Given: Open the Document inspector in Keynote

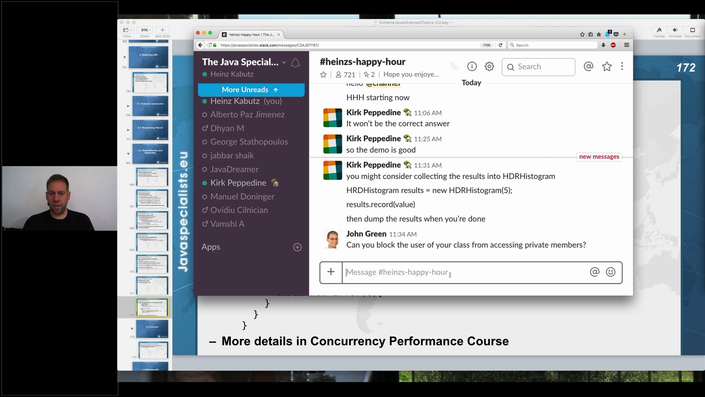Looking at the screenshot, I should click(692, 31).
